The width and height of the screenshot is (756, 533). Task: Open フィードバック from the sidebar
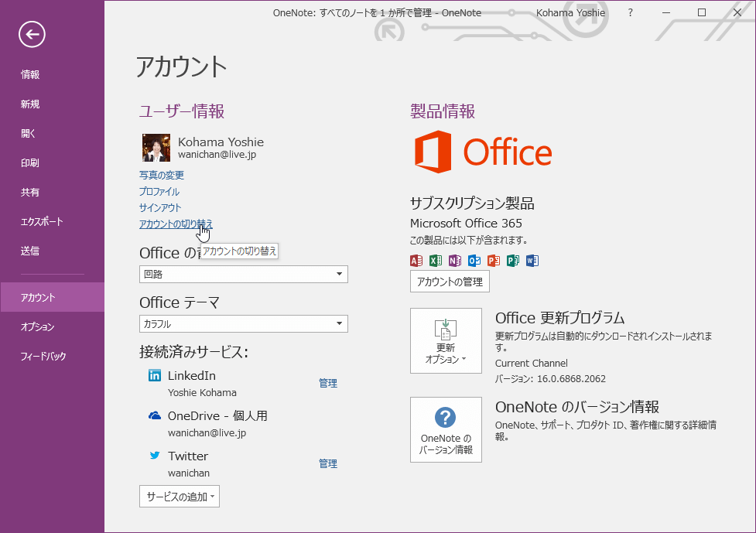point(52,356)
